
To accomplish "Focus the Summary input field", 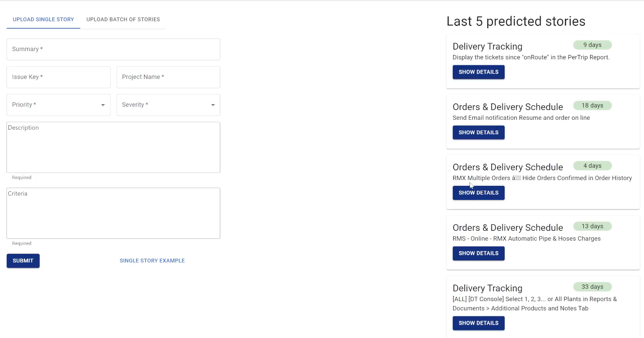I will (113, 49).
